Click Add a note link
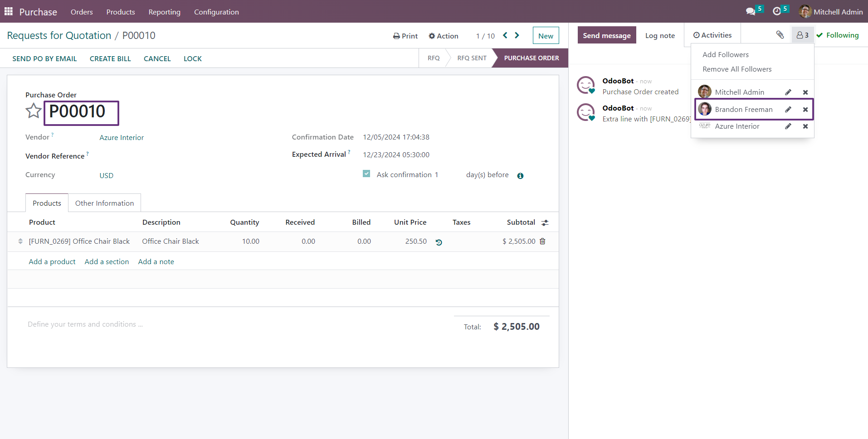868x439 pixels. (156, 262)
